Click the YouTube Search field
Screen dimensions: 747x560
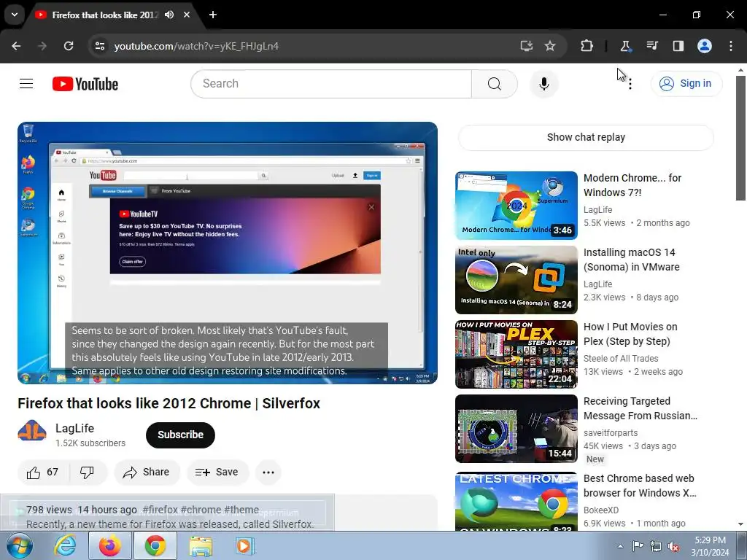[x=331, y=84]
